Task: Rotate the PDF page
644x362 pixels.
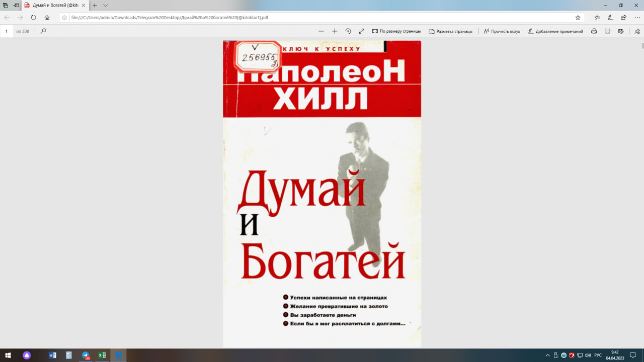Action: click(x=348, y=31)
